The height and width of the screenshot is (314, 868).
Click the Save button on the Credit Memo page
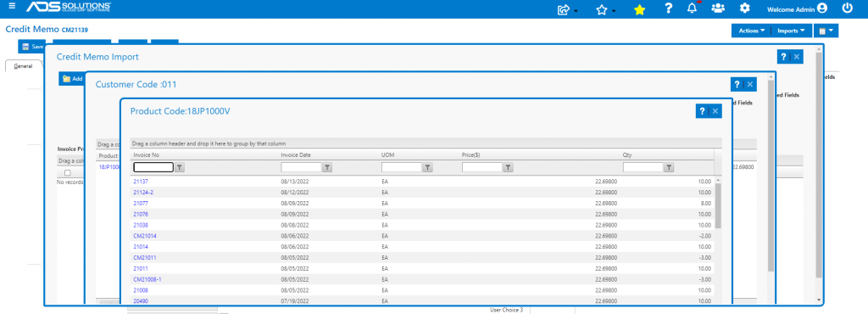tap(33, 47)
